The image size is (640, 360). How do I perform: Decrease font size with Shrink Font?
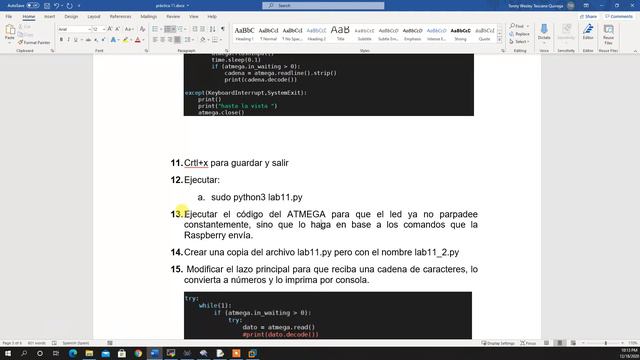click(118, 29)
